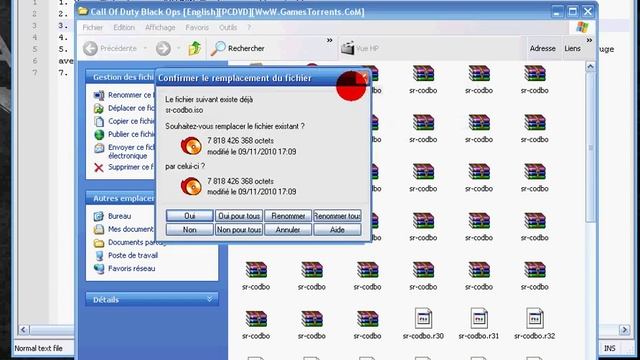Select Renommer tous in the dialog
The height and width of the screenshot is (360, 640).
pyautogui.click(x=337, y=216)
